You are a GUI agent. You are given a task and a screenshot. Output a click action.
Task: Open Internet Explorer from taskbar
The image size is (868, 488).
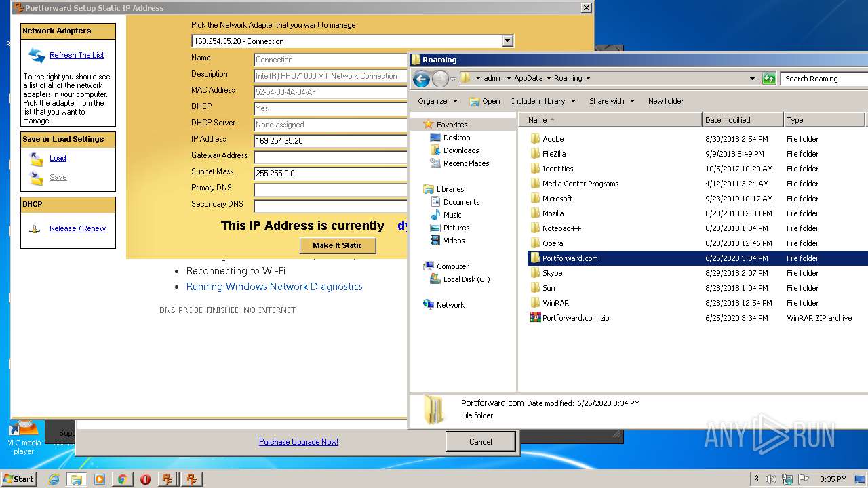[54, 479]
